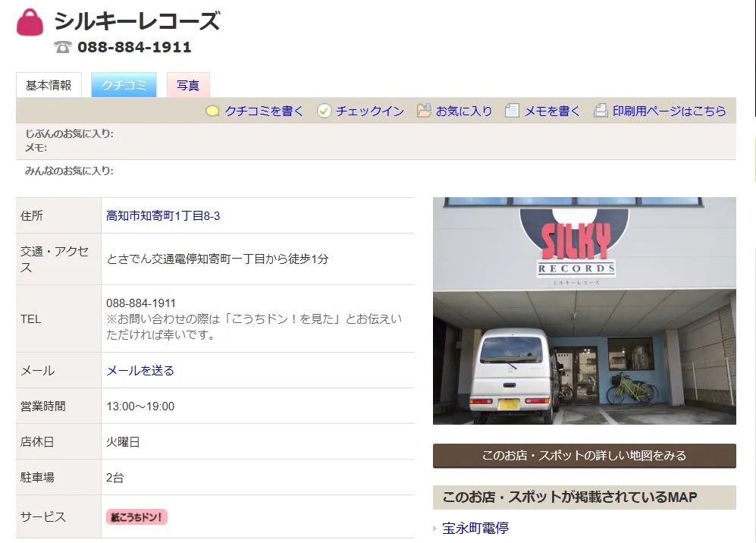The height and width of the screenshot is (543, 756).
Task: Click the printer icon
Action: click(601, 111)
